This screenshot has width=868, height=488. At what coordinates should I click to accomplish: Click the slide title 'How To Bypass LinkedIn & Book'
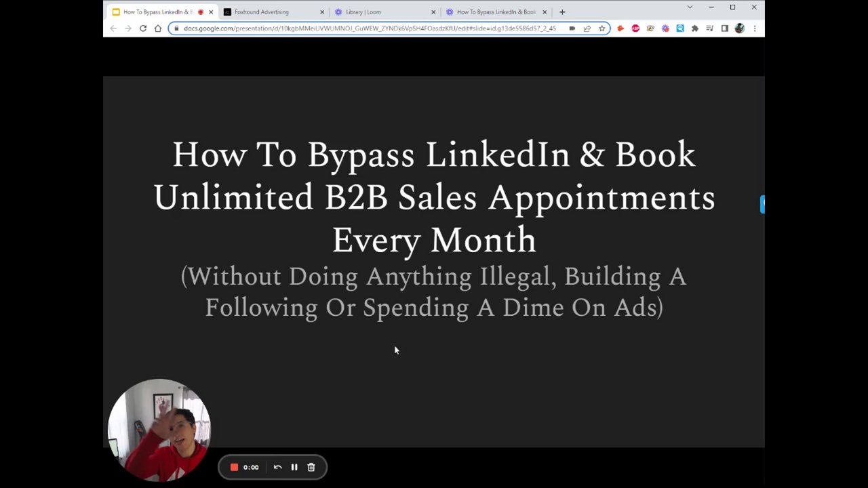click(x=434, y=155)
